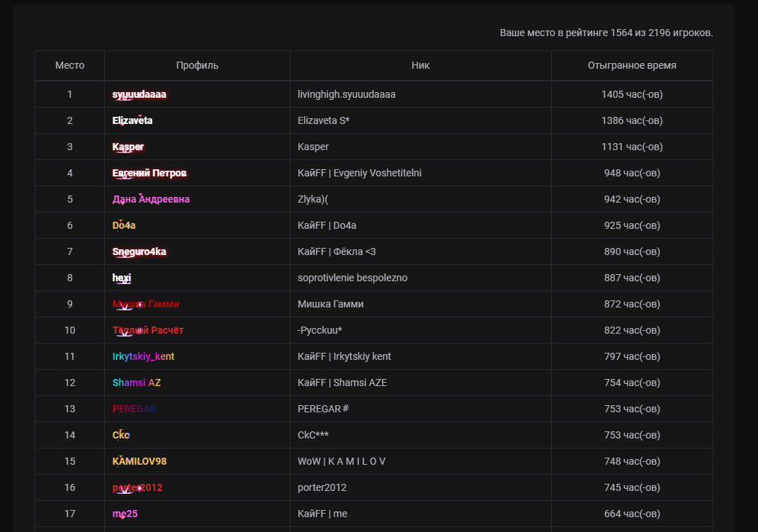Click the Ник column header
The image size is (758, 532).
(420, 65)
